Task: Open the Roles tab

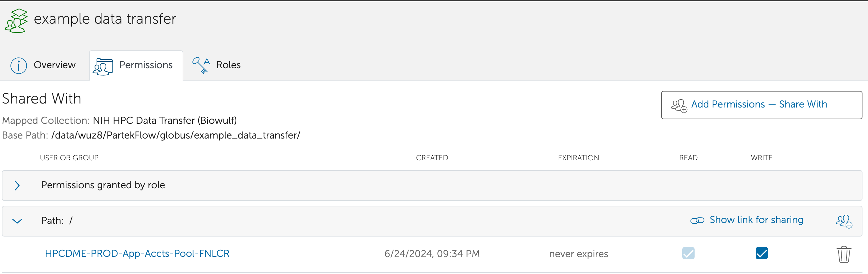Action: point(228,65)
